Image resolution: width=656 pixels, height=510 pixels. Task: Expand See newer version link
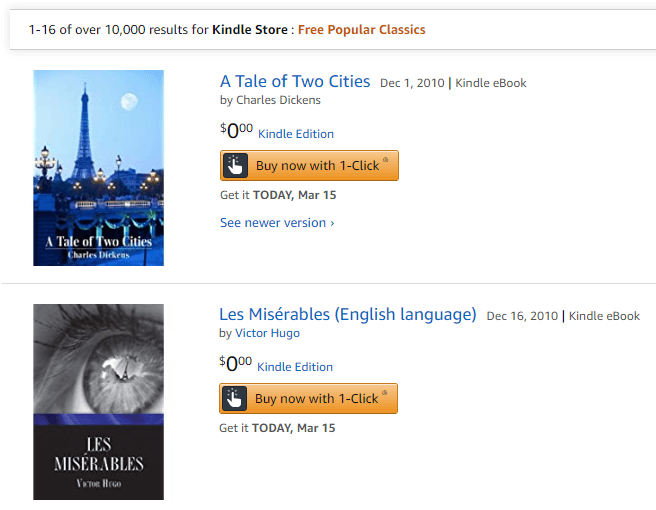click(x=277, y=222)
